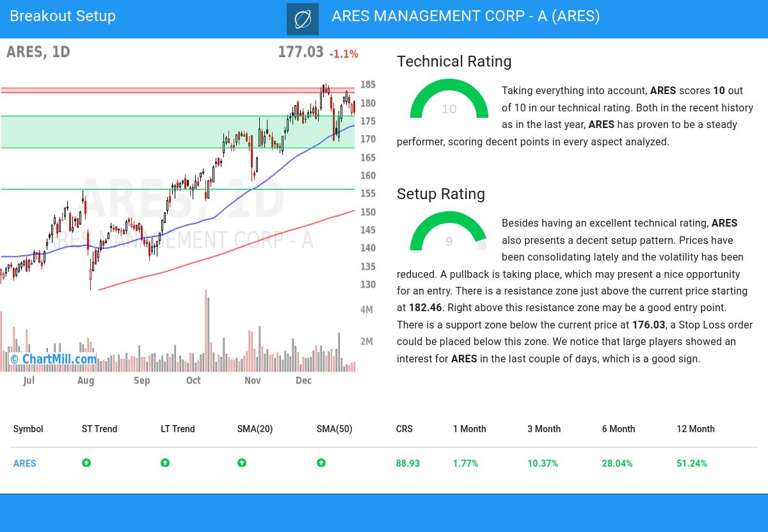This screenshot has height=532, width=768.
Task: Click the SMA(50) column header
Action: (x=334, y=429)
